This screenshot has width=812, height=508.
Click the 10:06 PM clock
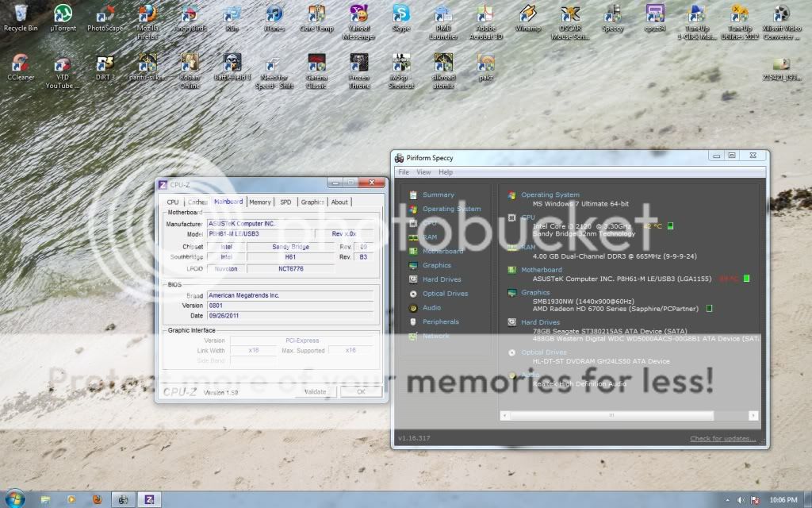click(783, 500)
